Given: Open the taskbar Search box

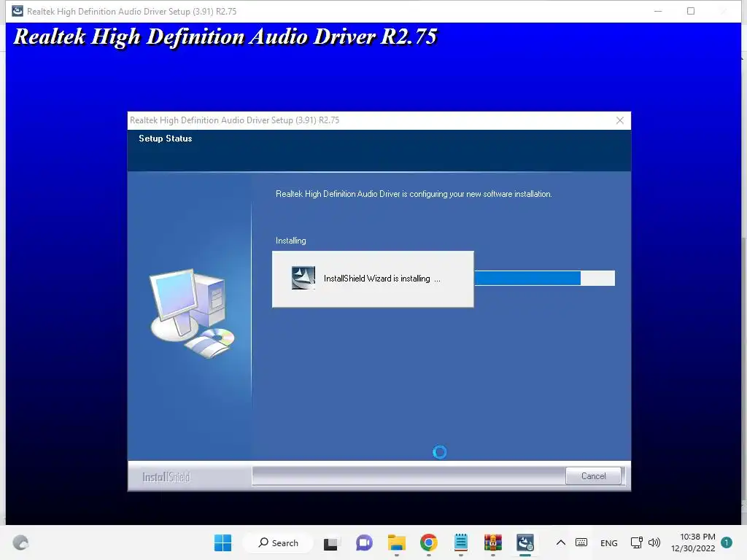Looking at the screenshot, I should (279, 542).
